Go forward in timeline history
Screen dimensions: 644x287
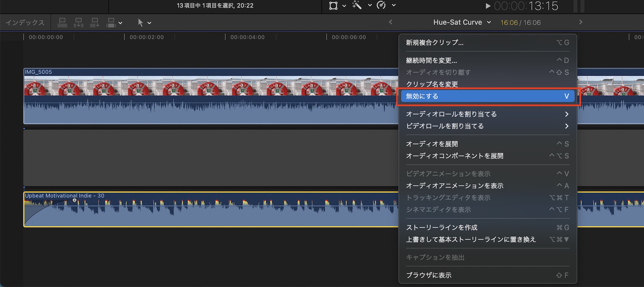(x=581, y=22)
